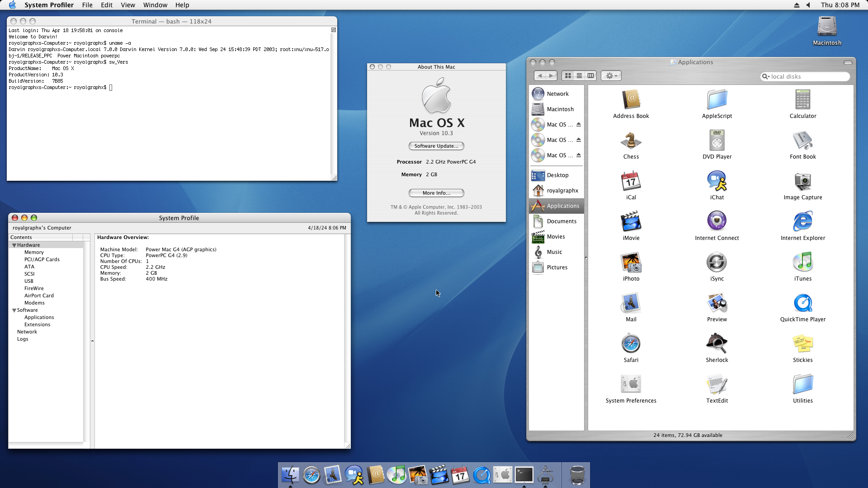
Task: Select Logs in System Profile contents
Action: [23, 339]
